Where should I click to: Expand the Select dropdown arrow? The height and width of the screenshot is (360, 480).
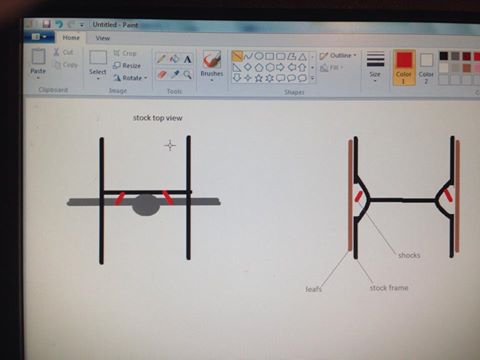(x=98, y=79)
